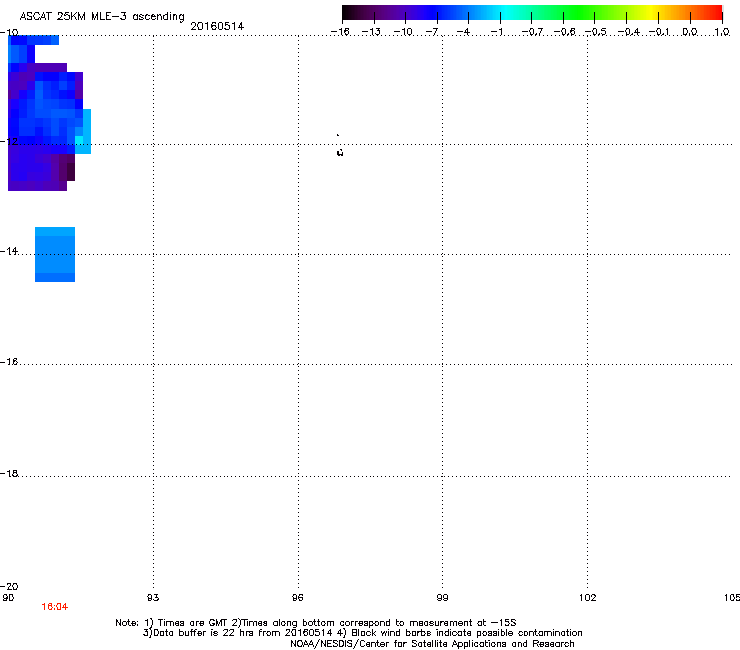
Task: Click the red time stamp 16:04
Action: point(55,607)
